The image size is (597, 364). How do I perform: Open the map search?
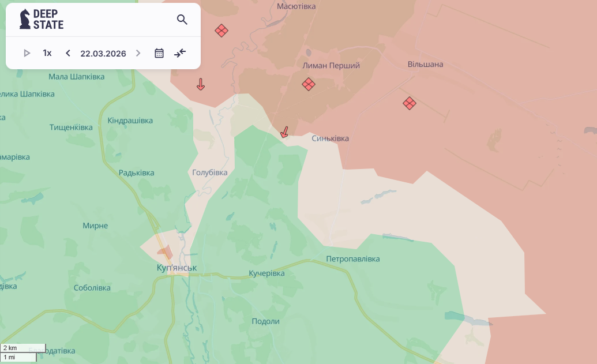pos(182,20)
